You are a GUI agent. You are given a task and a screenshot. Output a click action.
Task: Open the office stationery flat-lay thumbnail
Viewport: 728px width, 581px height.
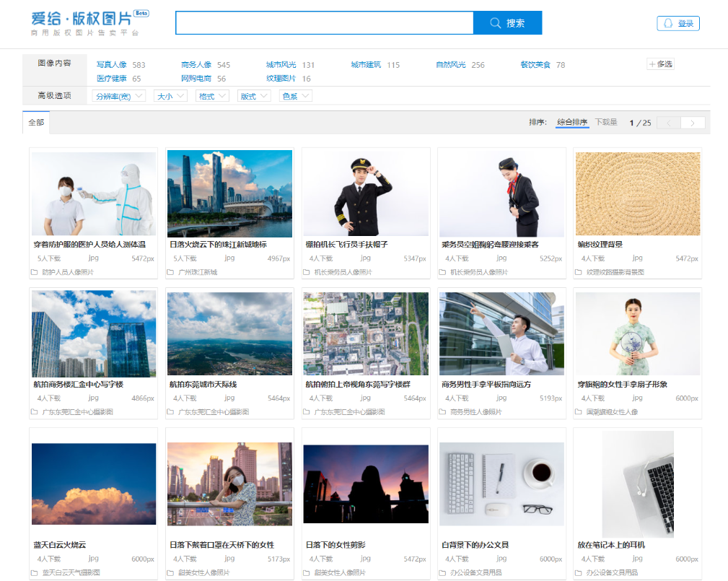coord(502,484)
